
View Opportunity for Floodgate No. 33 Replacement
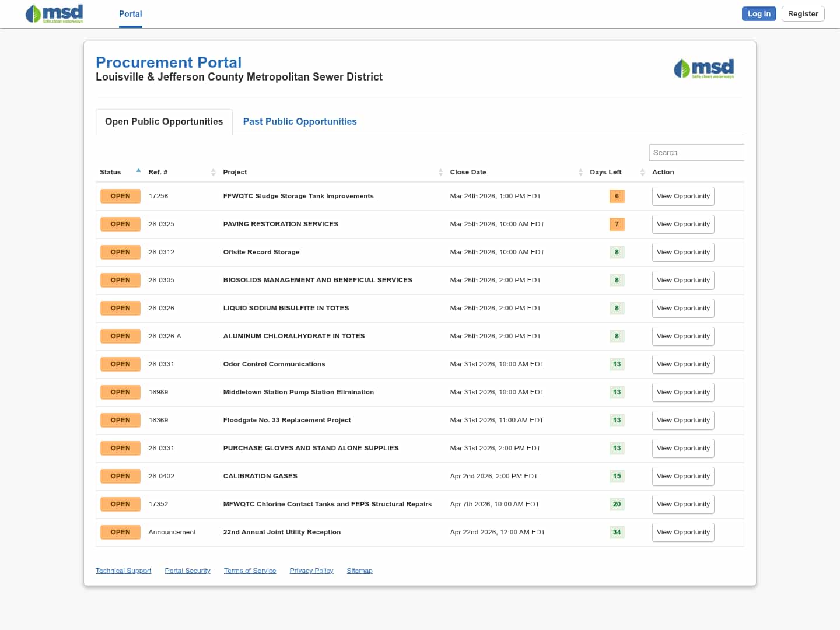click(x=683, y=420)
